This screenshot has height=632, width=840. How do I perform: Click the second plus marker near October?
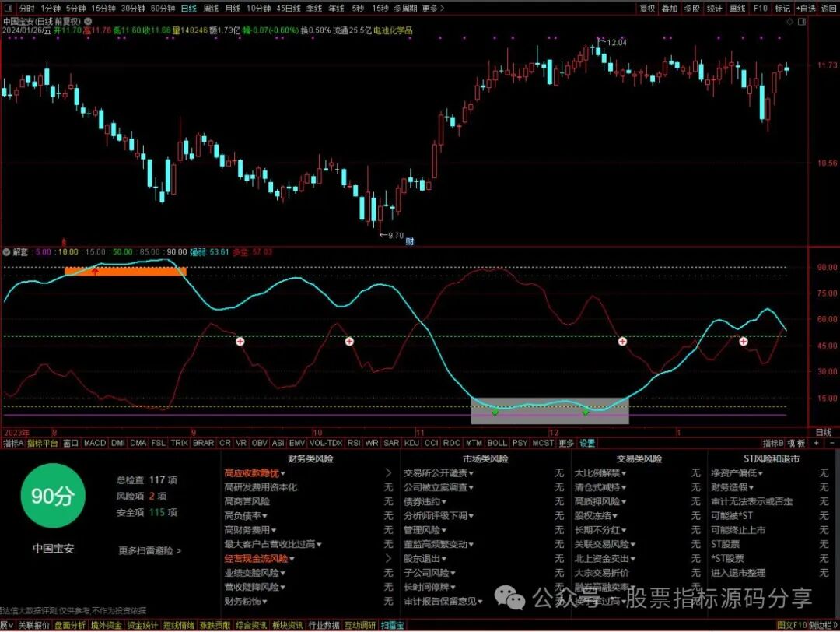click(349, 341)
